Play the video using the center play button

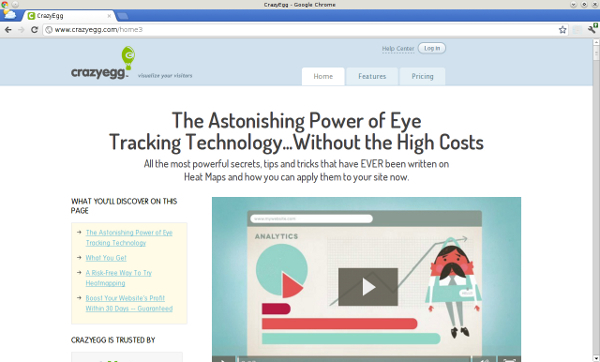pos(368,287)
